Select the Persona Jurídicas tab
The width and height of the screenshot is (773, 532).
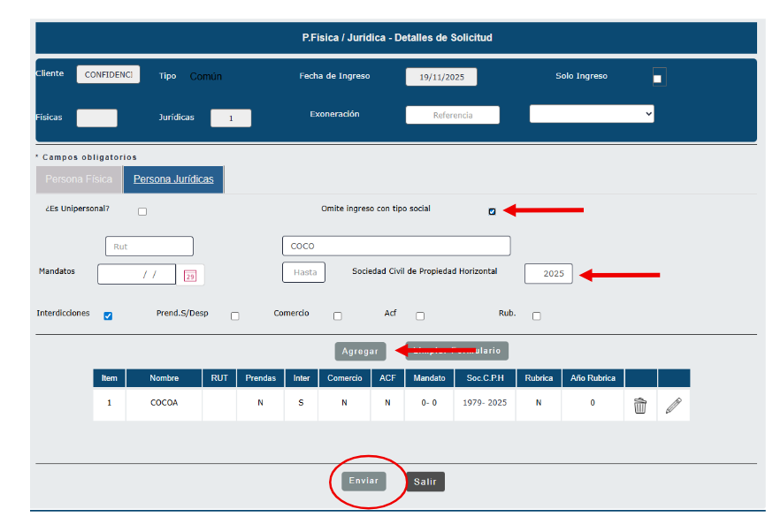tap(173, 179)
